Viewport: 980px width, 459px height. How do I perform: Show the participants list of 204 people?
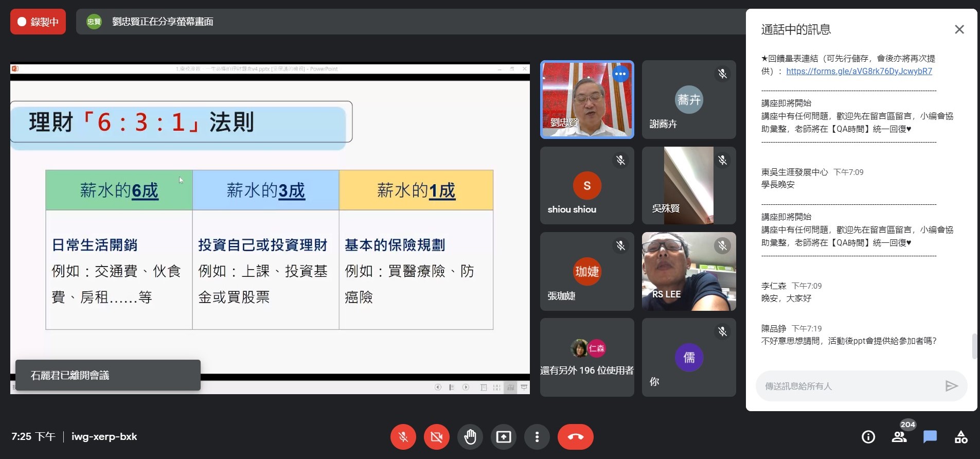[899, 437]
